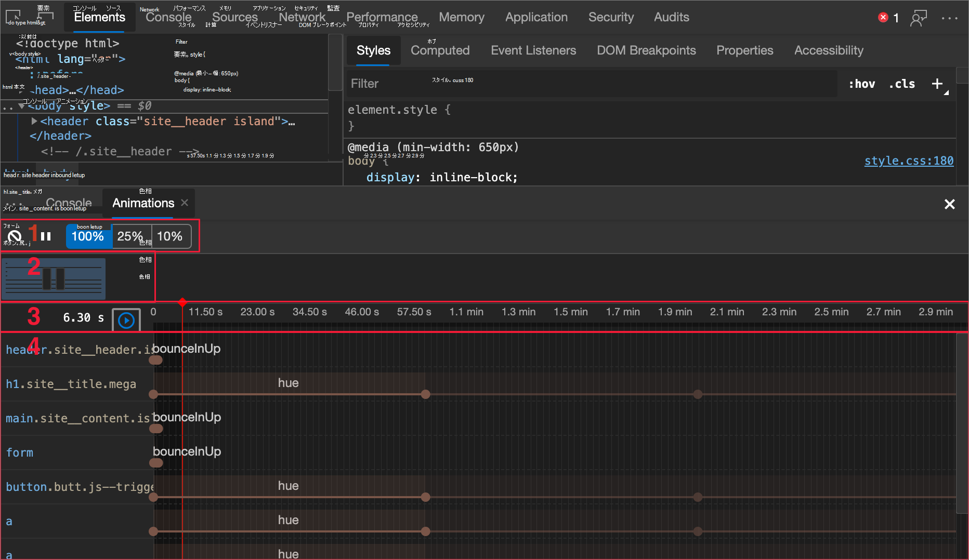Replay the animation group
The width and height of the screenshot is (969, 560).
pos(126,321)
